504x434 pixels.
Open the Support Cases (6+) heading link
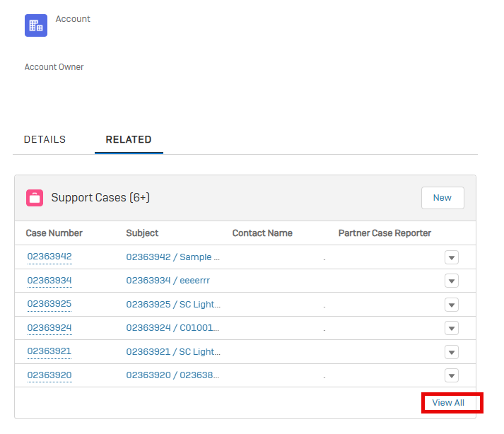(x=100, y=198)
